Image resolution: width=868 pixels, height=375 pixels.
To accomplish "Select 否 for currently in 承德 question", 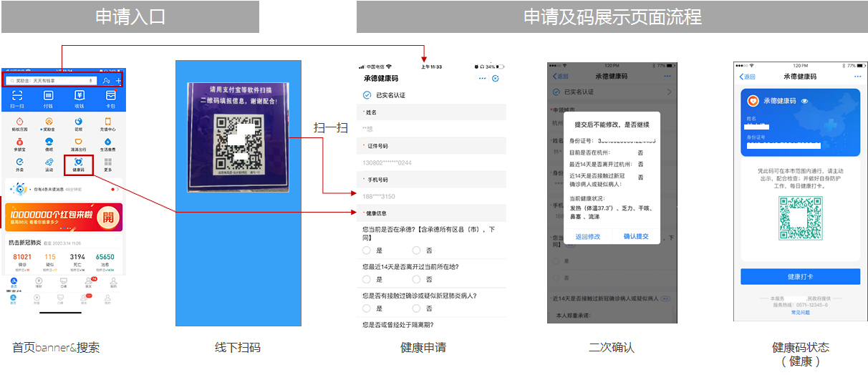I will pos(417,250).
